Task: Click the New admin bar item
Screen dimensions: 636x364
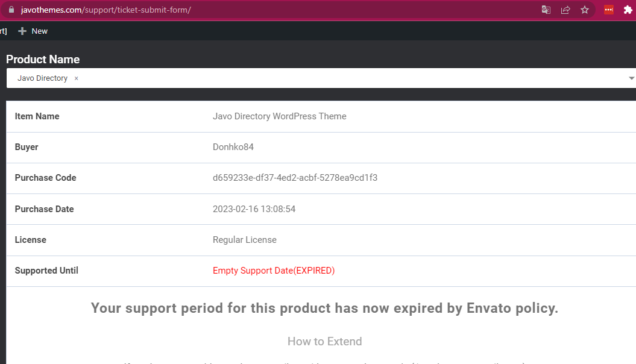Action: [39, 31]
